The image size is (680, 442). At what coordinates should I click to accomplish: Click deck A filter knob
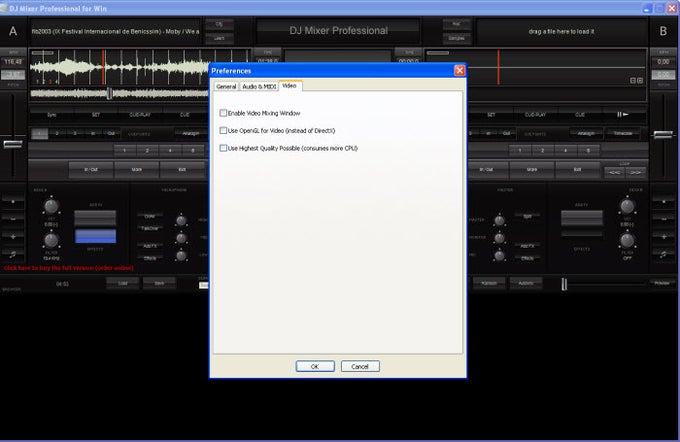coord(51,240)
